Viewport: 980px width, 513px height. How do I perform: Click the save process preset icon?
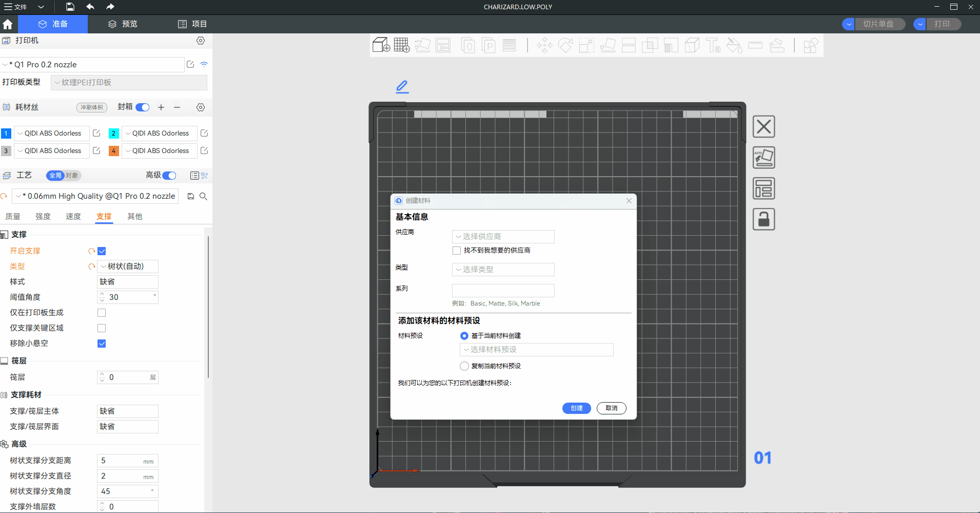click(191, 196)
